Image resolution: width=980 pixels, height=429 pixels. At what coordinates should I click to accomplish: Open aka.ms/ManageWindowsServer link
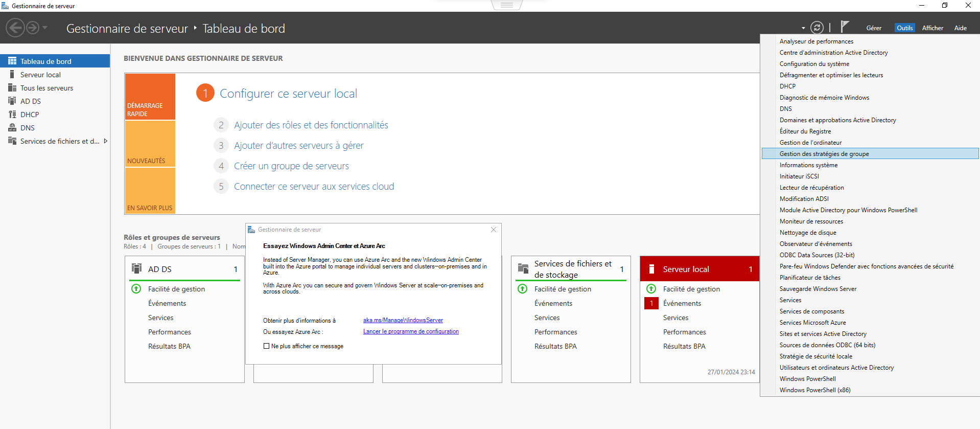(403, 320)
